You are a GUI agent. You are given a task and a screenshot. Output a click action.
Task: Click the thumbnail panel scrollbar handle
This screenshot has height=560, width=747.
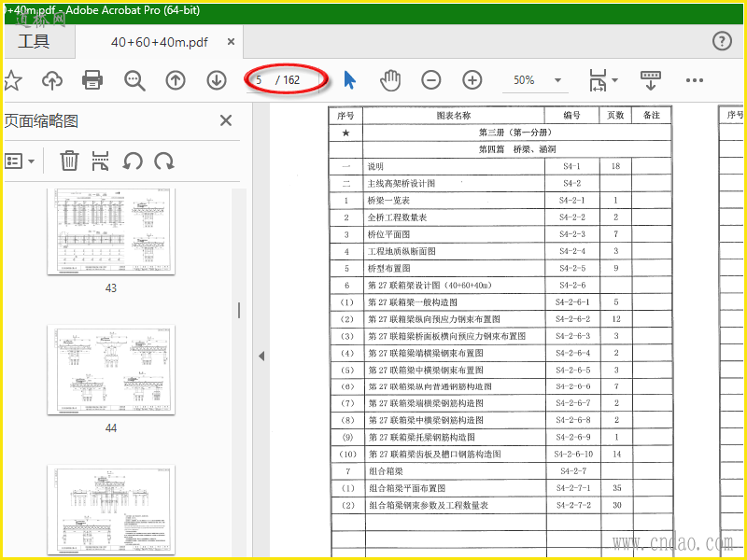click(239, 311)
